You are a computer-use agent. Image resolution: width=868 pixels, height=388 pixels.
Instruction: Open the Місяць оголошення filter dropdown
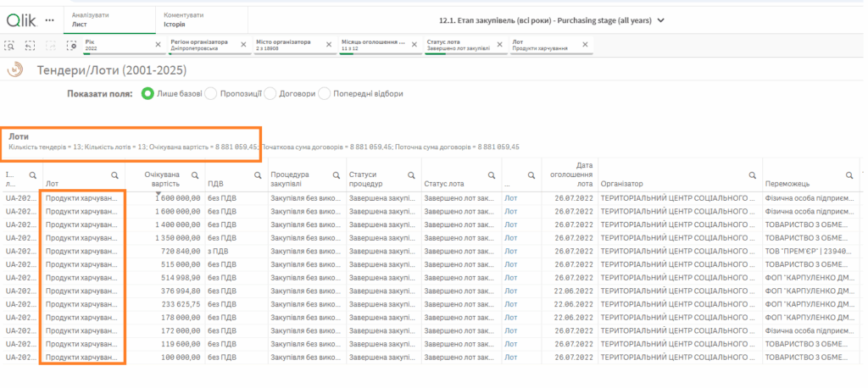(373, 44)
